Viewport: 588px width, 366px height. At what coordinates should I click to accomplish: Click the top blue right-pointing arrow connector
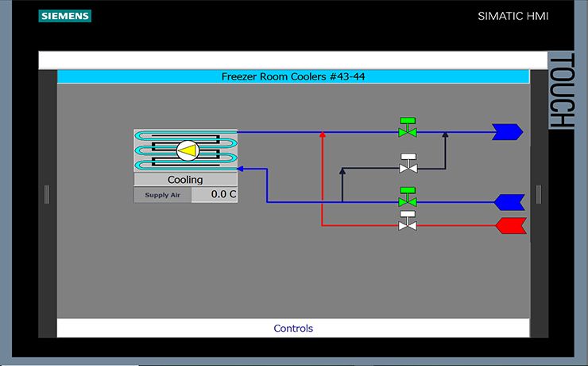coord(506,132)
